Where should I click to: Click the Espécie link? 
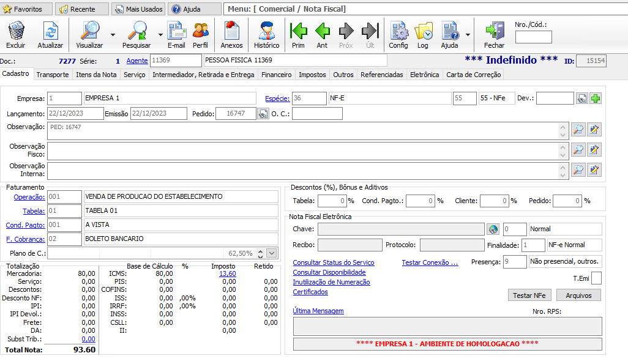pos(277,98)
